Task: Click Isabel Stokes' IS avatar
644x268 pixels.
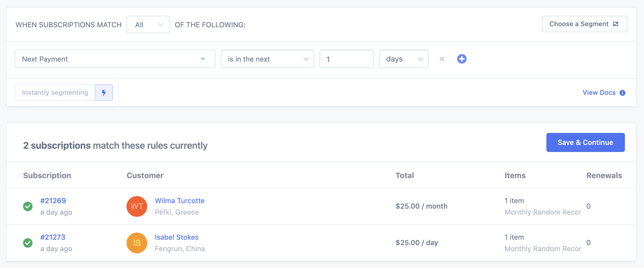Action: point(137,243)
